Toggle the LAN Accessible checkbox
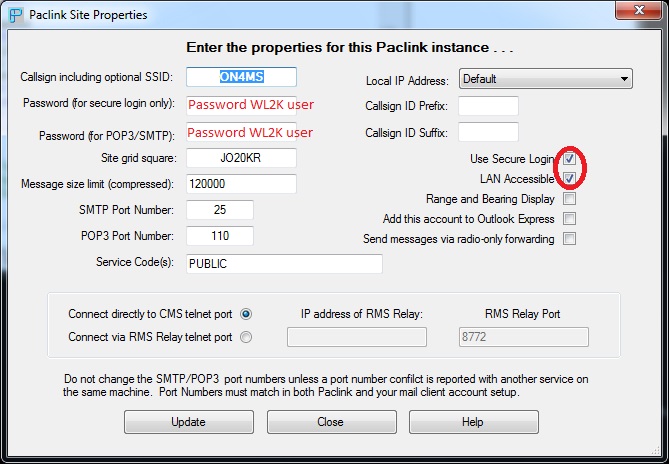 click(569, 178)
